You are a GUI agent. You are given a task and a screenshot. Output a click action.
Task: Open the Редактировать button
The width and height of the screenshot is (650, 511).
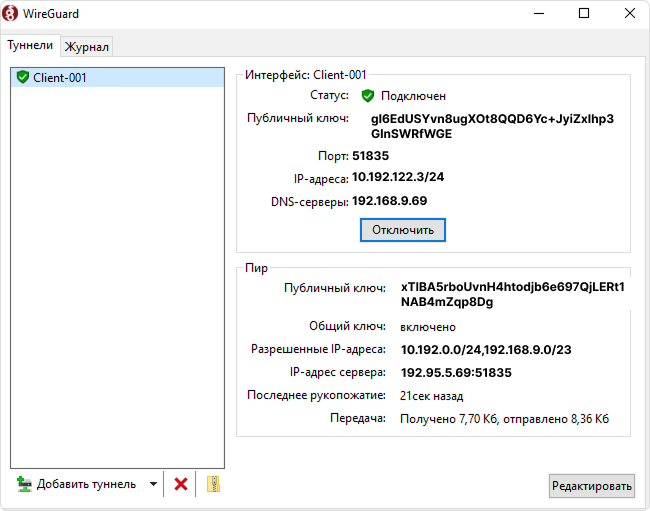coord(592,486)
